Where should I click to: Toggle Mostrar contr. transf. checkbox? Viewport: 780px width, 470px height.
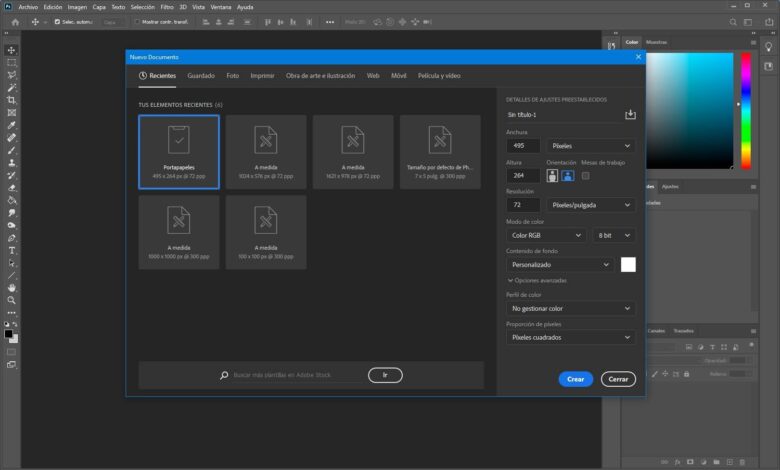[x=137, y=21]
